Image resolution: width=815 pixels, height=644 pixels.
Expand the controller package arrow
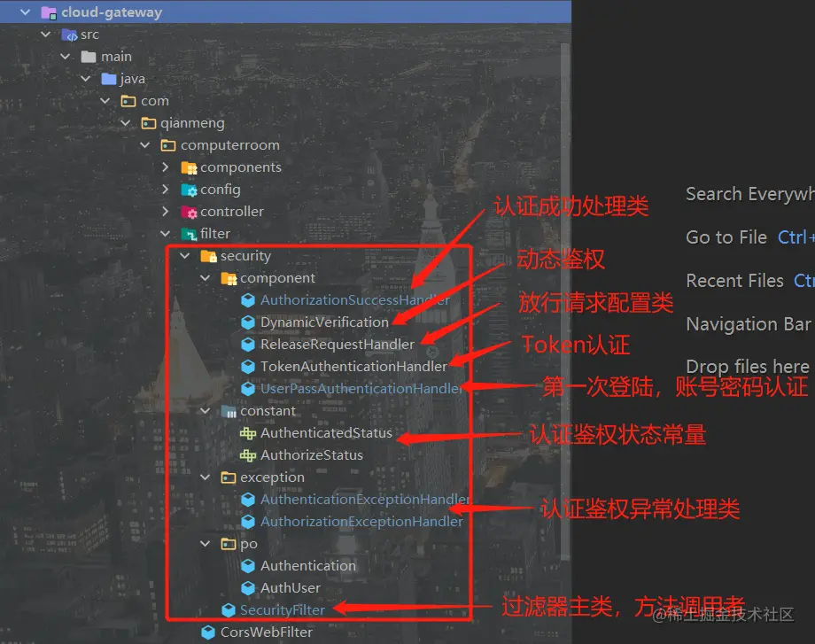[166, 212]
